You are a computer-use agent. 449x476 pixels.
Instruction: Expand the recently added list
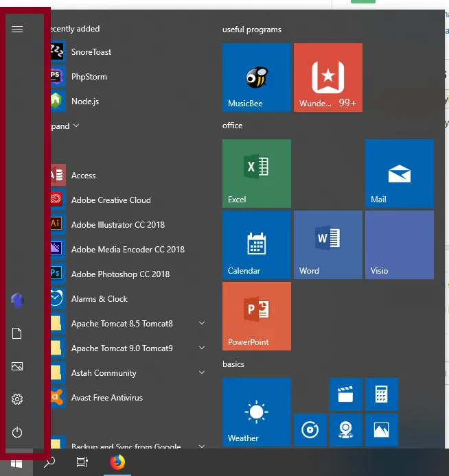point(65,126)
